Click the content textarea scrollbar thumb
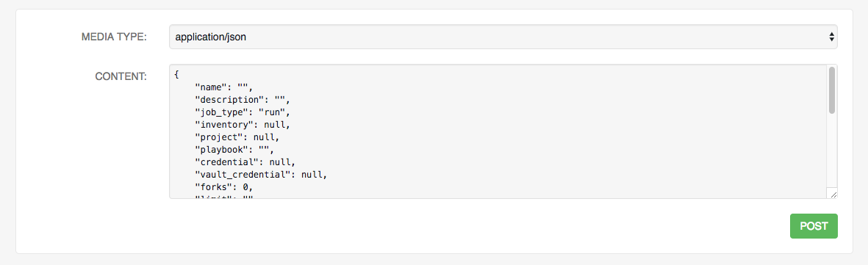The image size is (868, 265). point(831,90)
